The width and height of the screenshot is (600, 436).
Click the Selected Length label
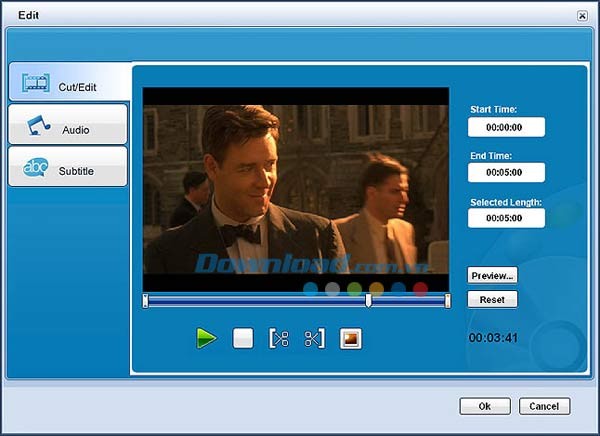[506, 202]
